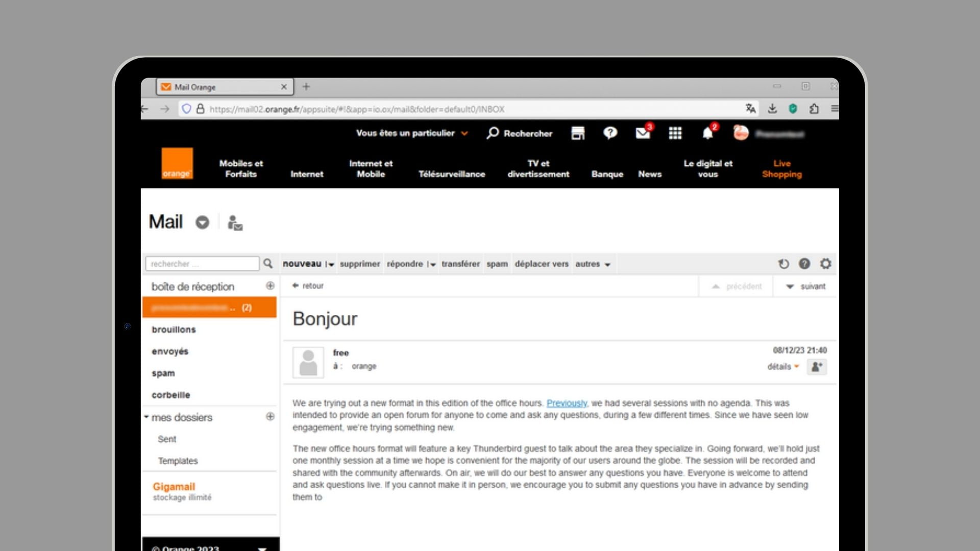Go to suivant message
The image size is (980, 551).
[806, 286]
